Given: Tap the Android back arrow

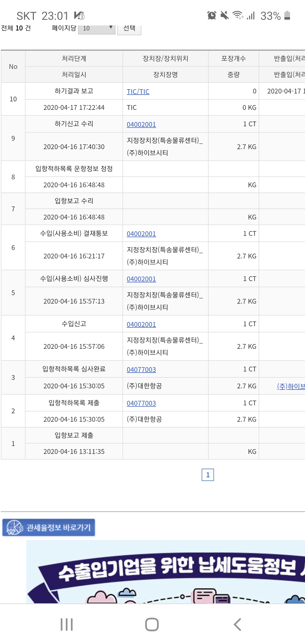Looking at the screenshot, I should [238, 624].
